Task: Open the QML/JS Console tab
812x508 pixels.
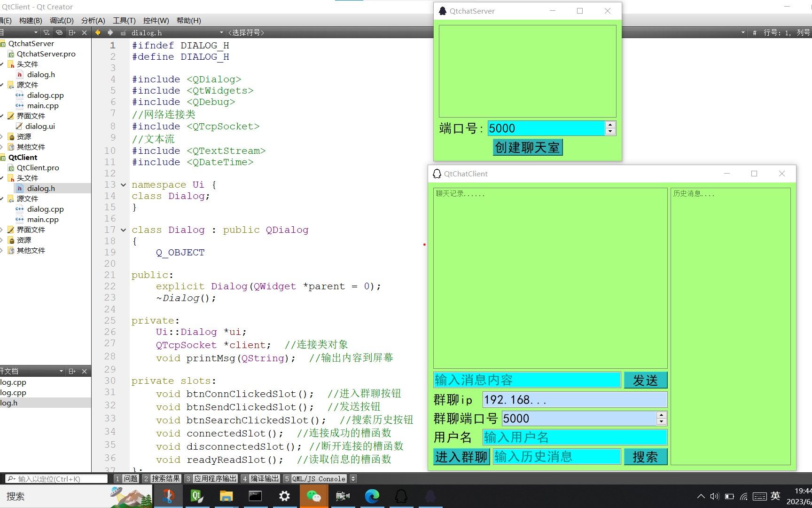Action: point(315,478)
